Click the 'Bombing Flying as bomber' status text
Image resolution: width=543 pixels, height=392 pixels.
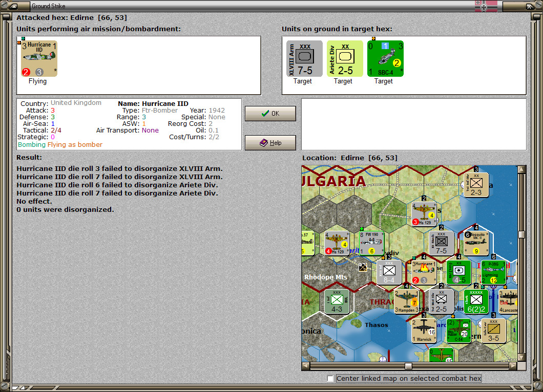click(60, 145)
